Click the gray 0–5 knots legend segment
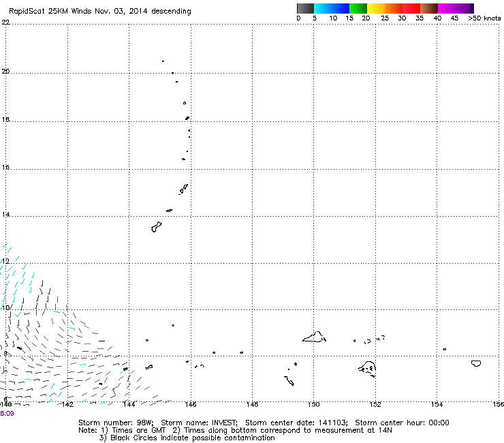The width and height of the screenshot is (504, 443). pos(305,8)
